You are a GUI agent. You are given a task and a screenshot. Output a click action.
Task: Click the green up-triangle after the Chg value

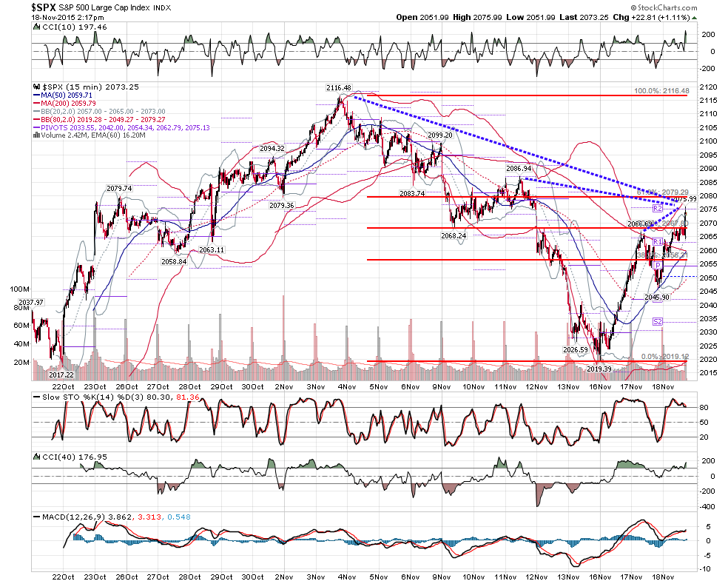pos(694,18)
